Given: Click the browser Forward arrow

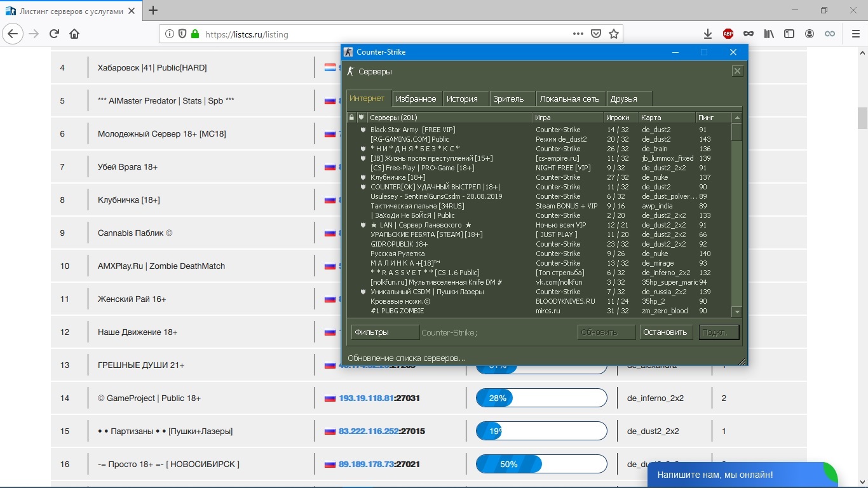Looking at the screenshot, I should 34,34.
